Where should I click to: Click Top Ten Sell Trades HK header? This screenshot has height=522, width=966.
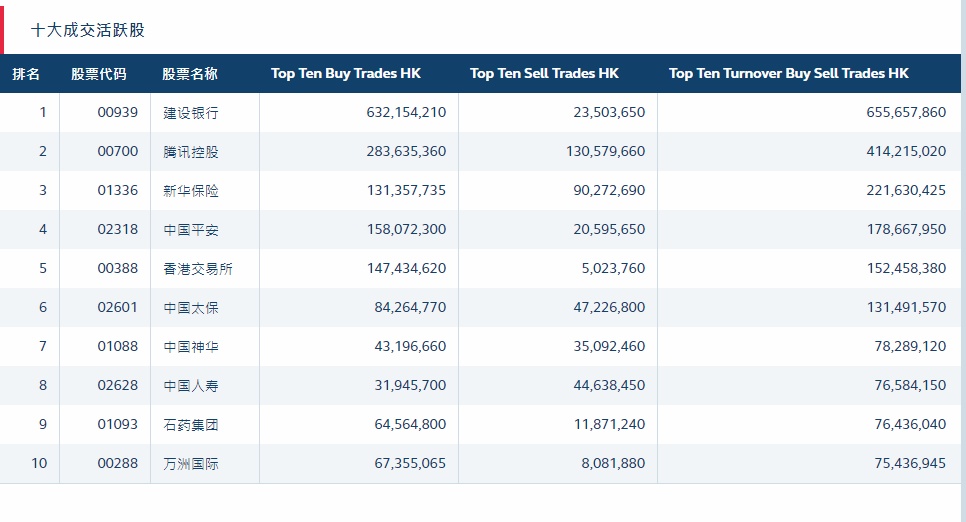(x=544, y=74)
